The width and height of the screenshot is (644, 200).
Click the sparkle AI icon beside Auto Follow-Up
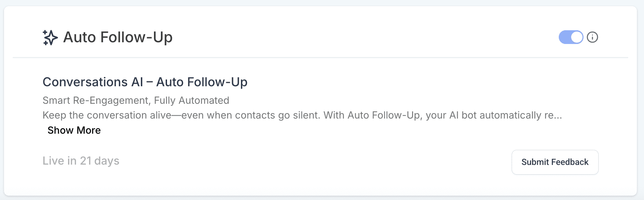tap(50, 37)
